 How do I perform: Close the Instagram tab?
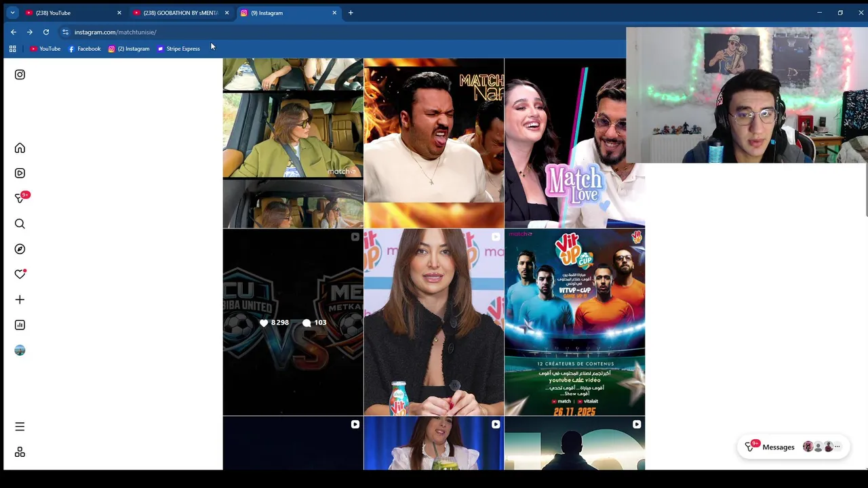point(334,13)
